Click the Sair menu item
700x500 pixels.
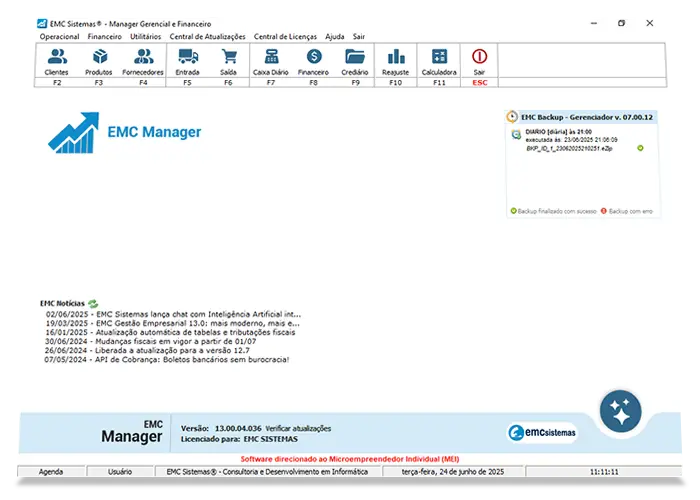tap(359, 37)
